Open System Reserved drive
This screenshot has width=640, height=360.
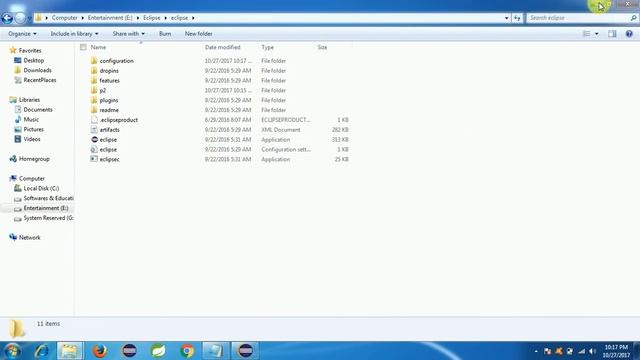pyautogui.click(x=48, y=218)
